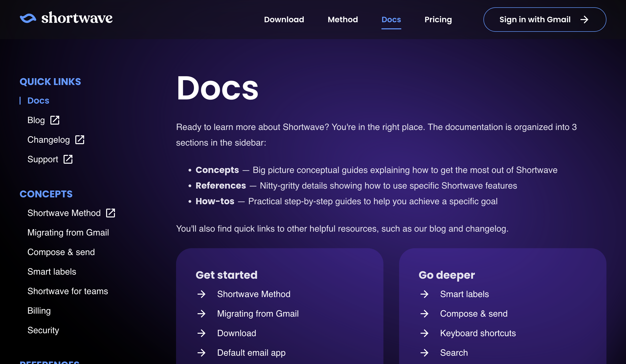The width and height of the screenshot is (626, 364).
Task: Open Compose & send in Go deeper card
Action: (x=474, y=314)
